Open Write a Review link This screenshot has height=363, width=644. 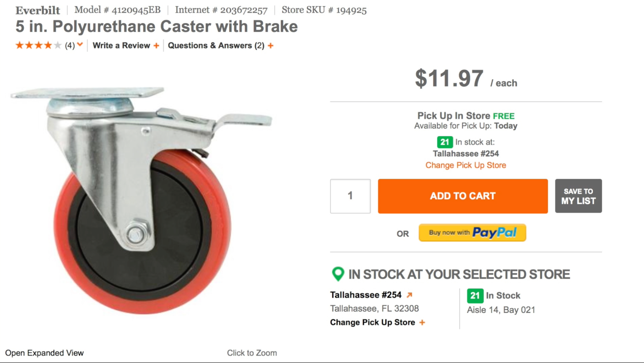121,45
